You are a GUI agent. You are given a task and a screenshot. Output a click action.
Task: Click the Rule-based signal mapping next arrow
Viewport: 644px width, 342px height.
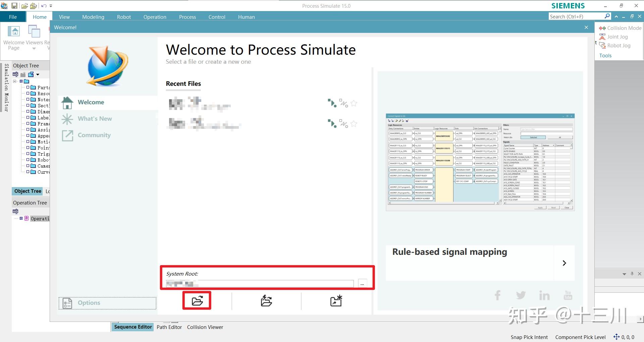pos(565,263)
